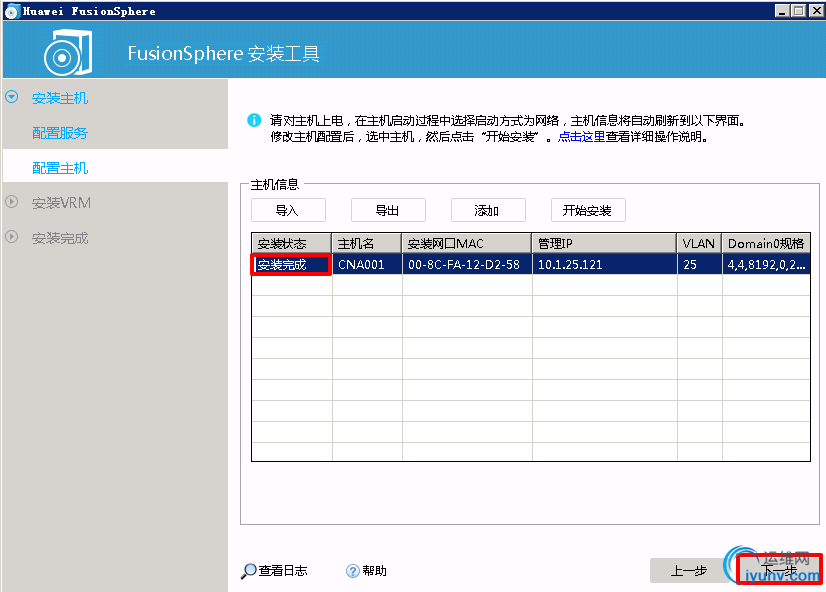Proceed with the 下一步 button
This screenshot has height=592, width=826.
point(780,569)
